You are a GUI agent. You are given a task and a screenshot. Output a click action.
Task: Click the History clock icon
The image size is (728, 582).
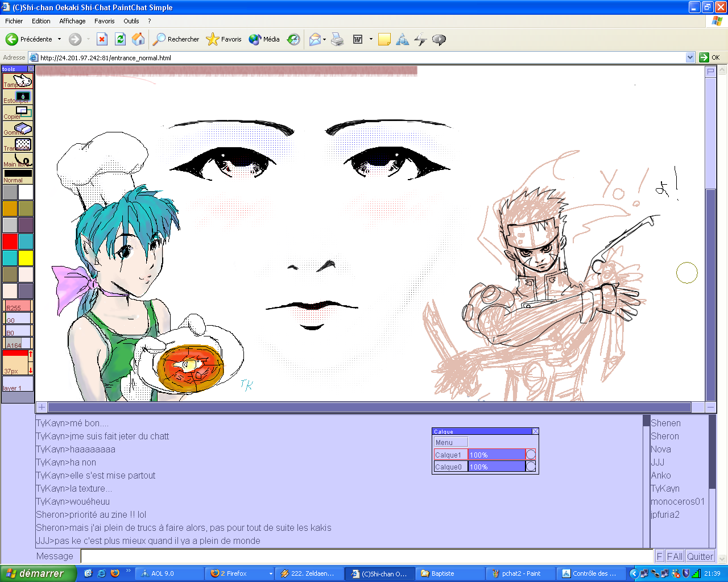[293, 39]
